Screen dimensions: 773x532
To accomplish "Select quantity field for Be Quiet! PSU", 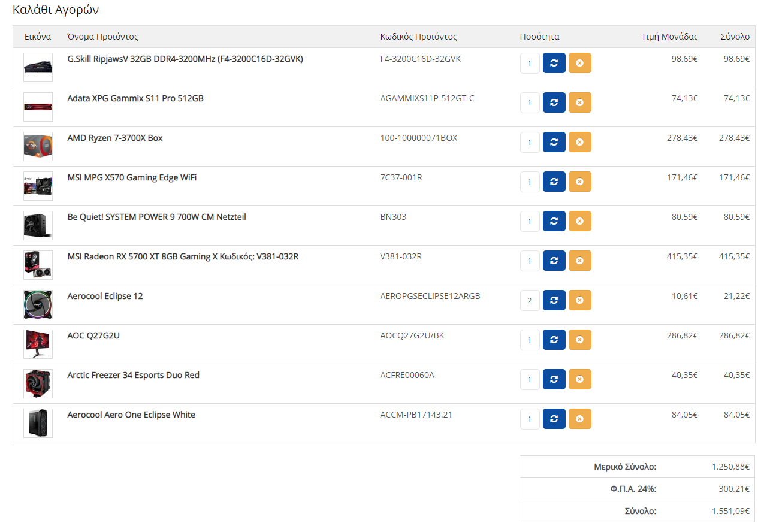I will point(530,221).
